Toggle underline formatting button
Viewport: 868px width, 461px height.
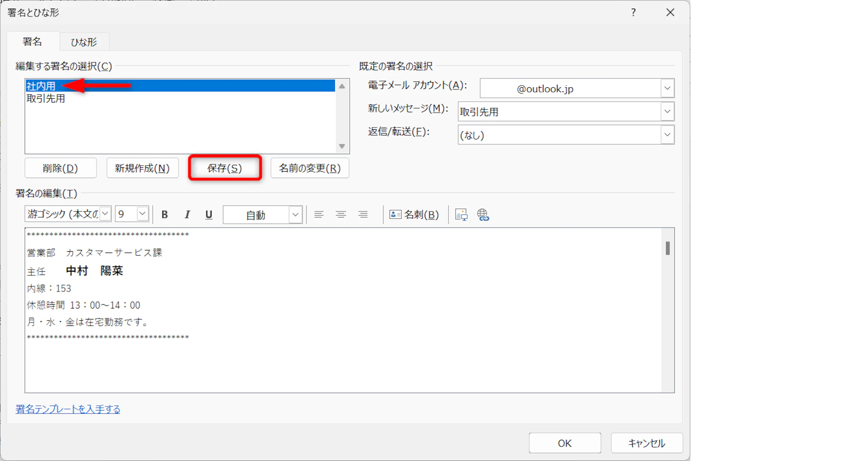click(209, 215)
